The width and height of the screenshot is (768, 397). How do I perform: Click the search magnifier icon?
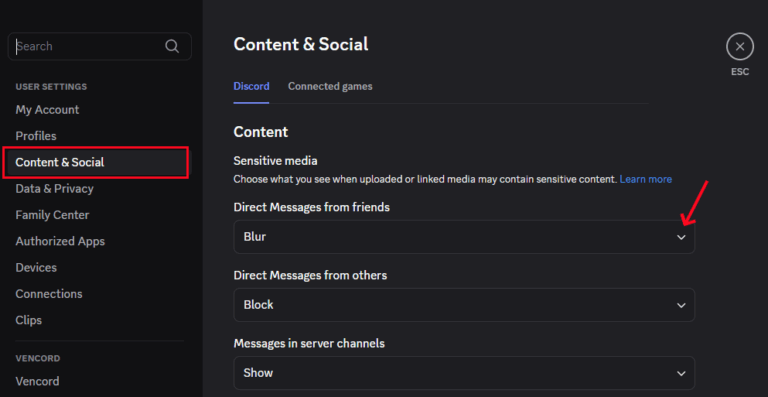pos(172,46)
